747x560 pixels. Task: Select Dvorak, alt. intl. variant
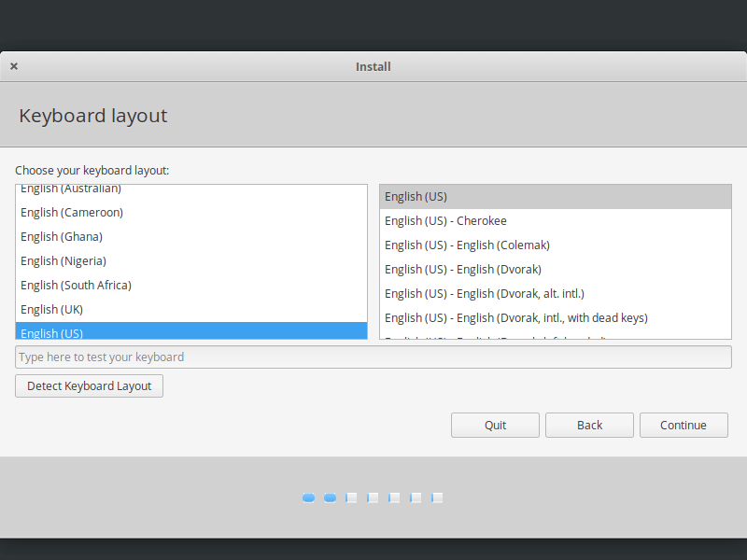(484, 294)
